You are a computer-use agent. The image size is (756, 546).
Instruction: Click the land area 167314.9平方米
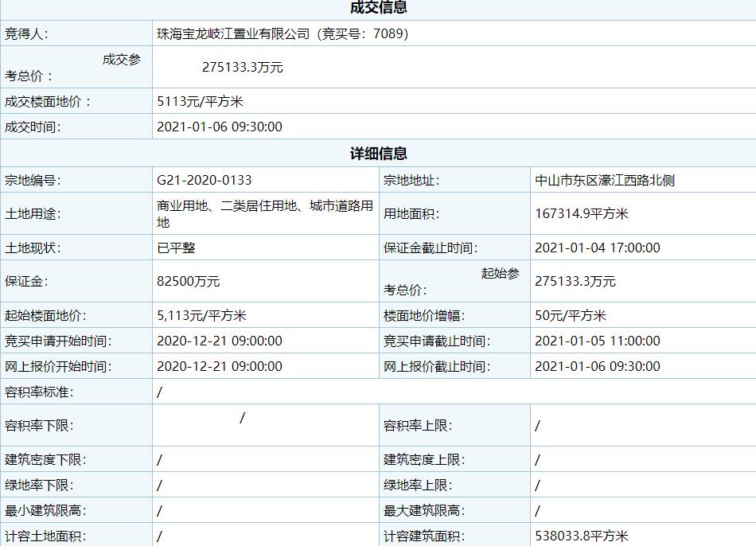[x=582, y=213]
